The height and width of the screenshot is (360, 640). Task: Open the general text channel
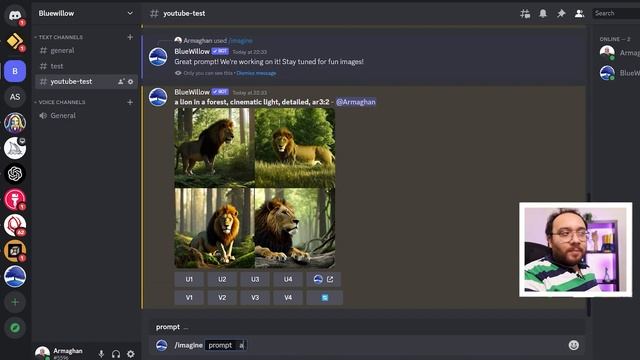point(86,51)
